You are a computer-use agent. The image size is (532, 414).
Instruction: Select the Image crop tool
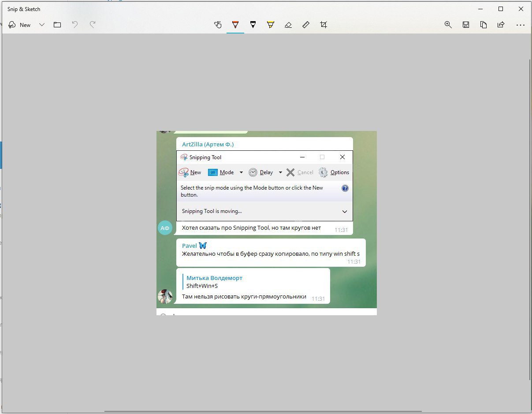coord(324,25)
